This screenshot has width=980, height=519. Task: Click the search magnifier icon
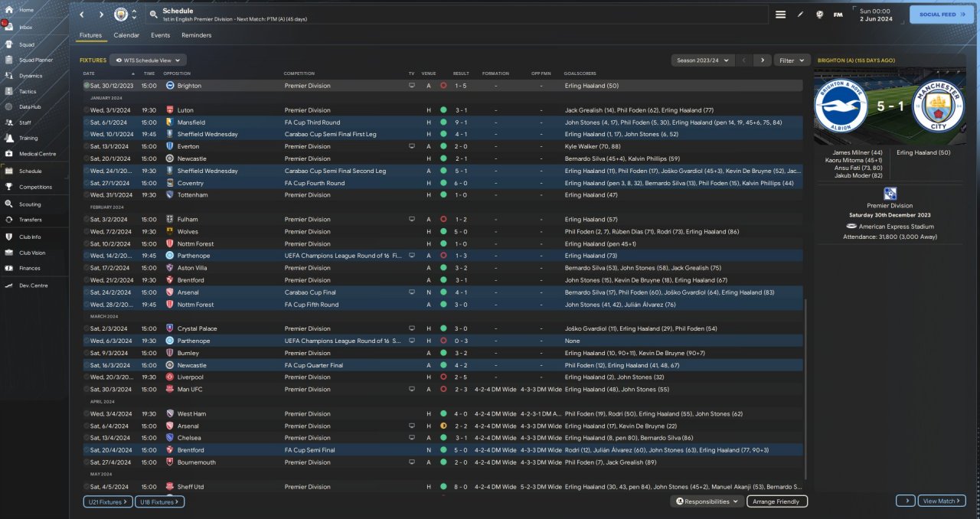153,15
